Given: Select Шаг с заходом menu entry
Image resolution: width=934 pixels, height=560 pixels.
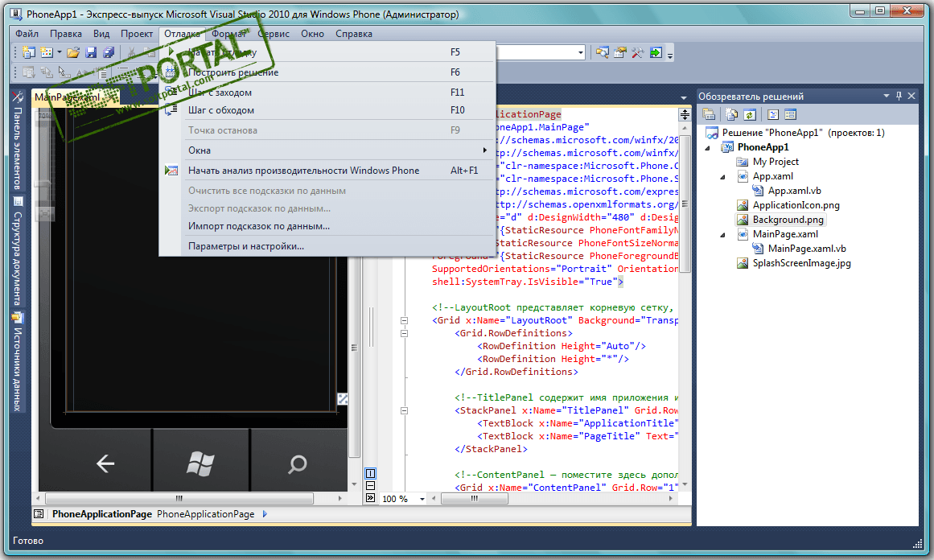Looking at the screenshot, I should coord(327,93).
